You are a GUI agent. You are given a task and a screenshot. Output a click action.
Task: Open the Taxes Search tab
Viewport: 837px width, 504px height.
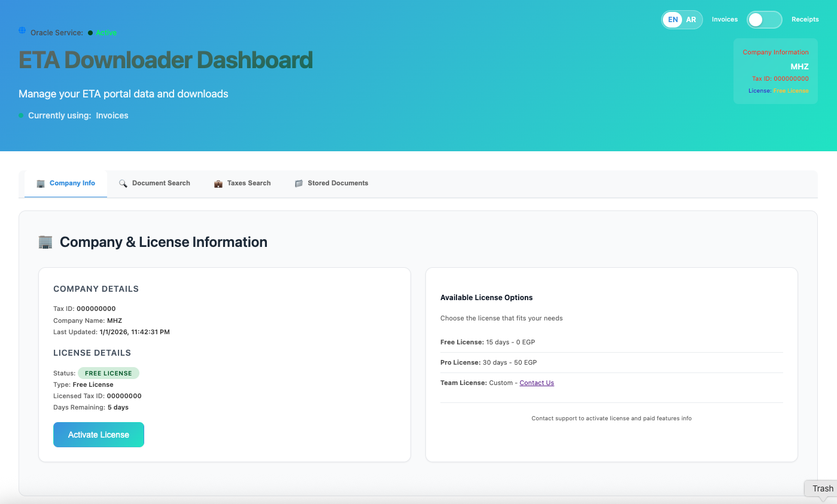pos(248,183)
